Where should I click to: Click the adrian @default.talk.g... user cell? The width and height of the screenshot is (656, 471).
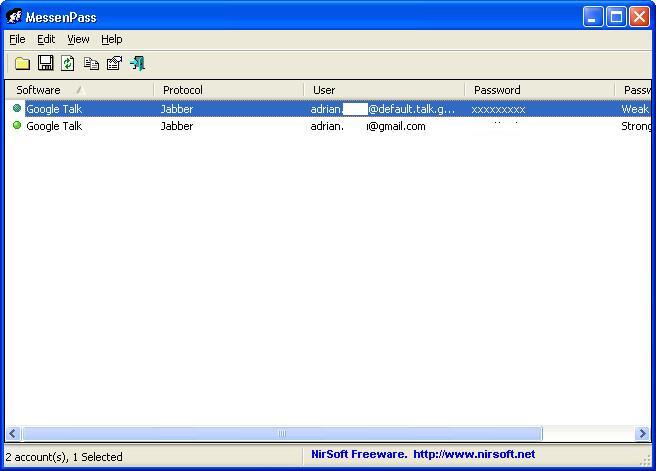pyautogui.click(x=382, y=109)
